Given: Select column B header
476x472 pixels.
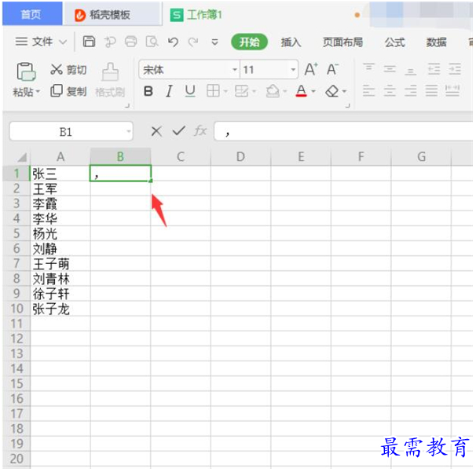Looking at the screenshot, I should 120,156.
